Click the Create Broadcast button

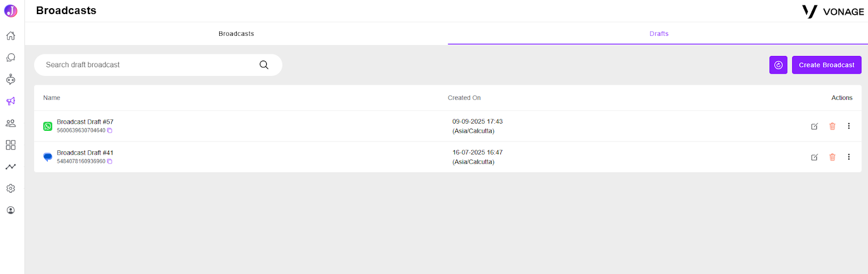tap(826, 65)
